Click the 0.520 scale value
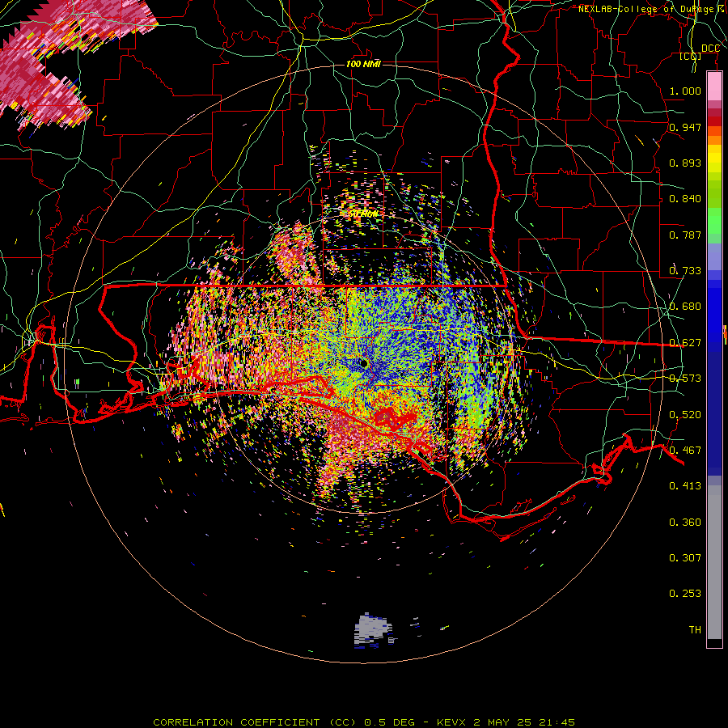This screenshot has height=728, width=728. pos(685,415)
